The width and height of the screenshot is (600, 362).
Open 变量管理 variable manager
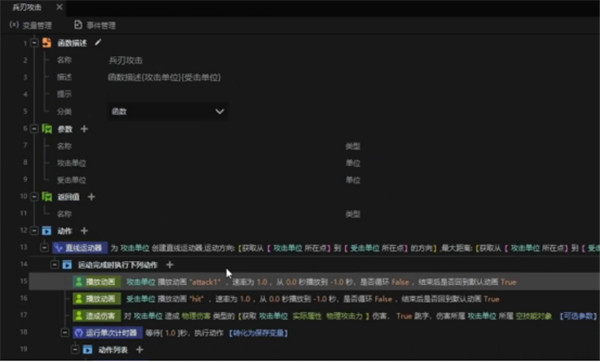tap(31, 25)
